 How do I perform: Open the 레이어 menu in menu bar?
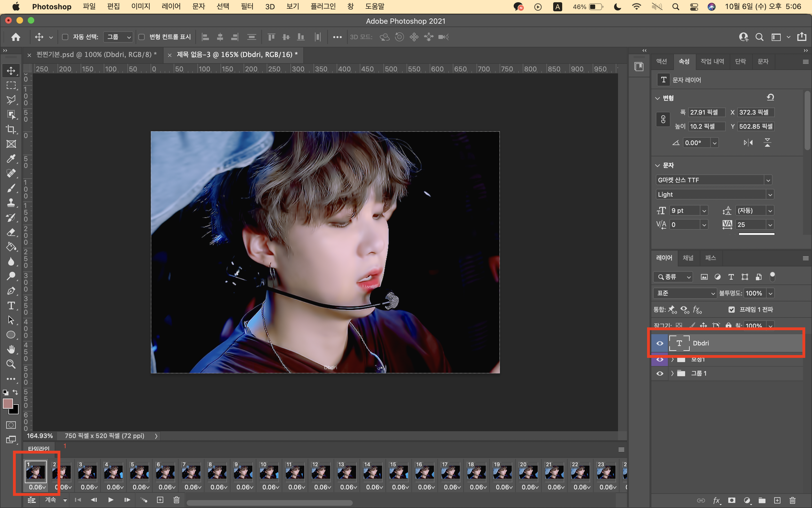171,6
